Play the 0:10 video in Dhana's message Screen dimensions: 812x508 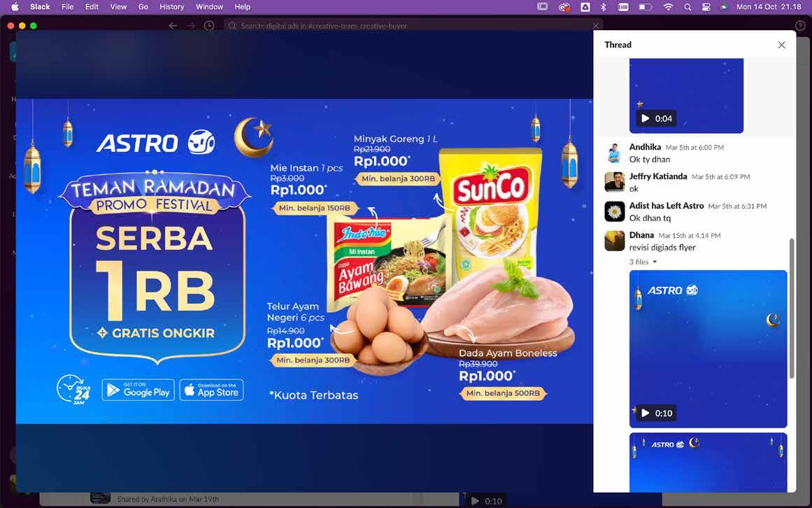[646, 414]
